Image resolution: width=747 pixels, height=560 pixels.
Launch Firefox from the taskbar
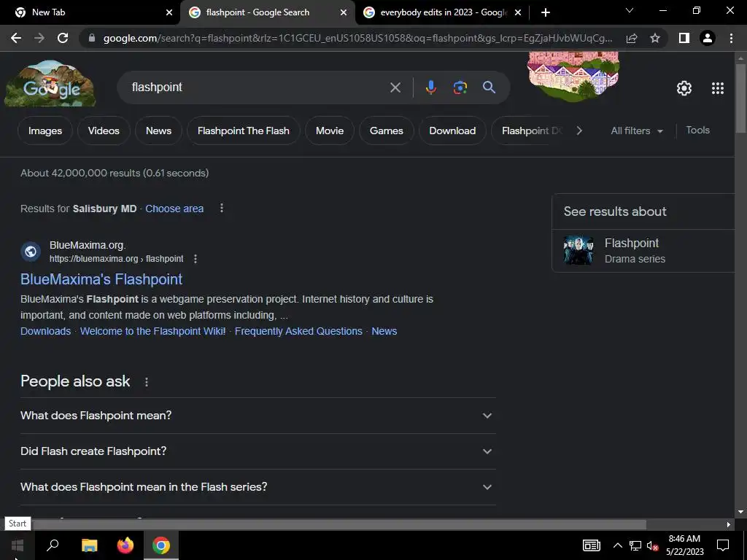125,545
